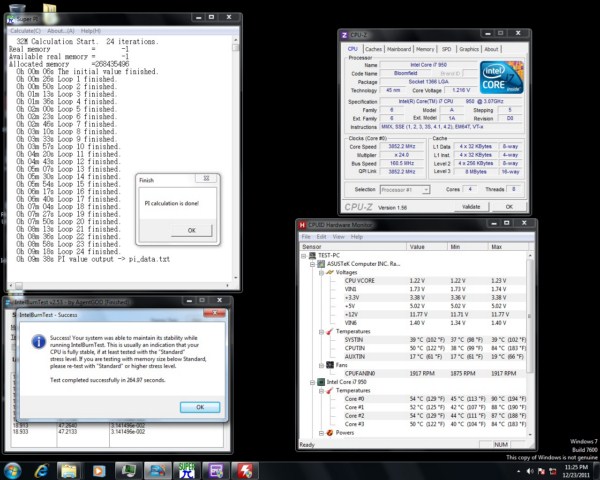Viewport: 600px width, 480px height.
Task: Open Windows Media Player taskbar icon
Action: tap(98, 471)
